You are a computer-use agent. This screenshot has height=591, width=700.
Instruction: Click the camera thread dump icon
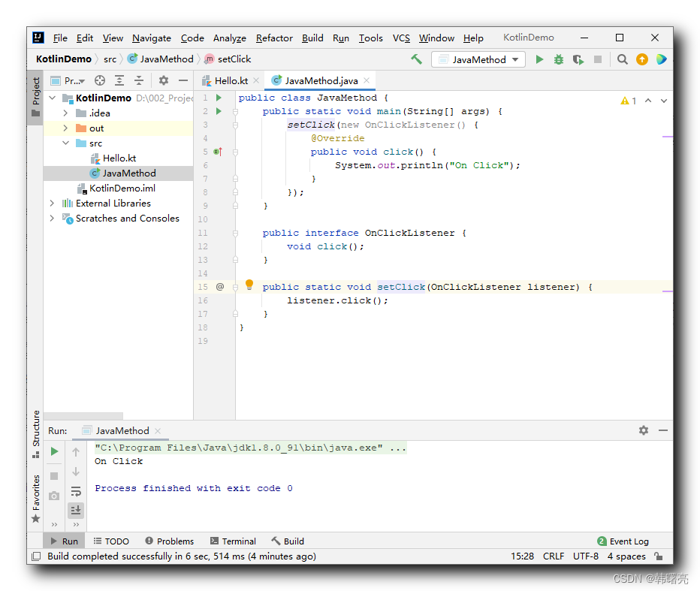[54, 496]
